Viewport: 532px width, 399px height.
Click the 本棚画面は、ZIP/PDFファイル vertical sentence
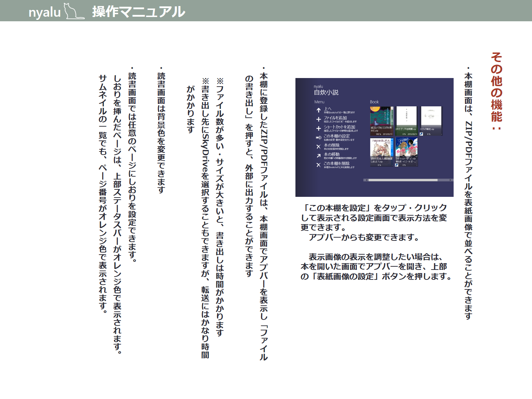[469, 193]
